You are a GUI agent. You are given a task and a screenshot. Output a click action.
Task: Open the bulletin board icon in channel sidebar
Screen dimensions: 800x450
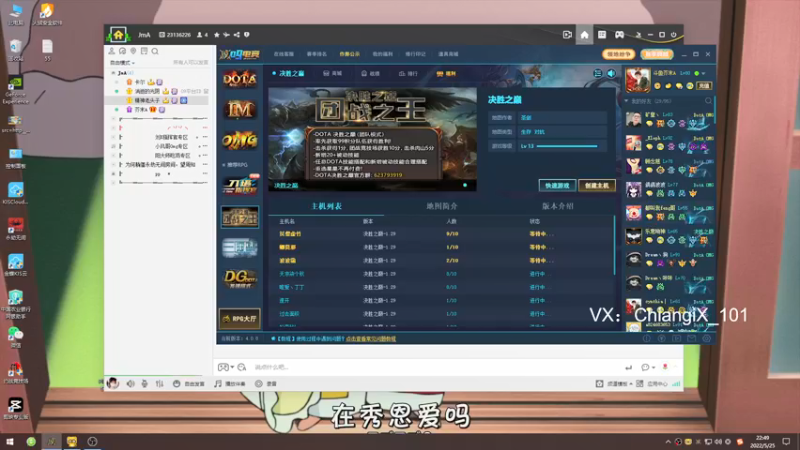tap(144, 51)
